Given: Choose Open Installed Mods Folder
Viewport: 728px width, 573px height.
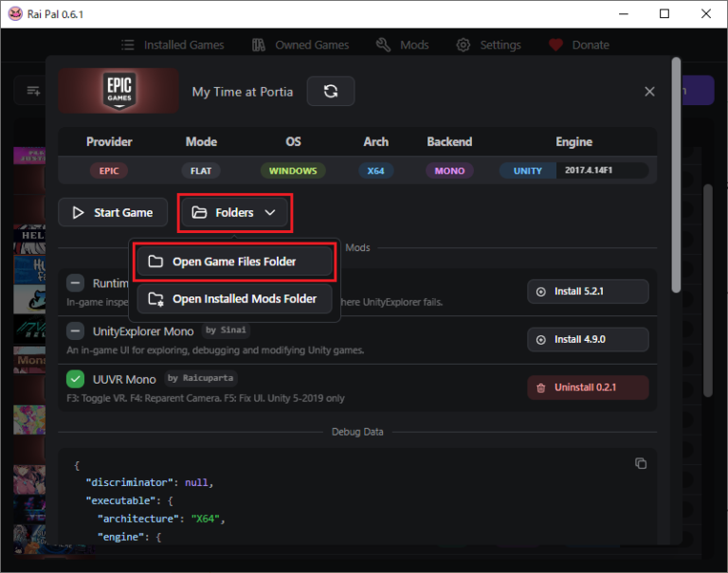Looking at the screenshot, I should pyautogui.click(x=234, y=298).
